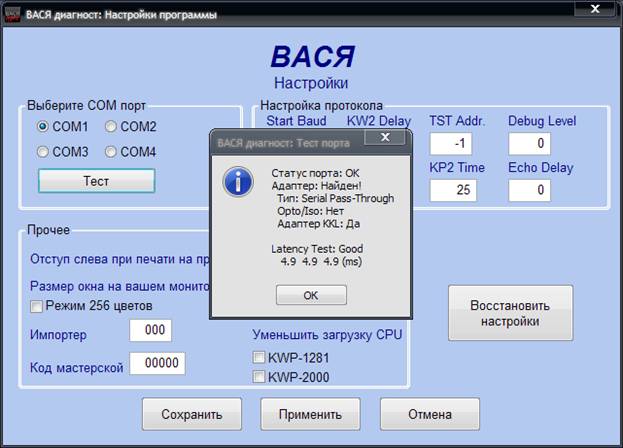This screenshot has width=623, height=448.
Task: Click the 4.9 4.9 4.9 (ms) values
Action: [x=321, y=262]
